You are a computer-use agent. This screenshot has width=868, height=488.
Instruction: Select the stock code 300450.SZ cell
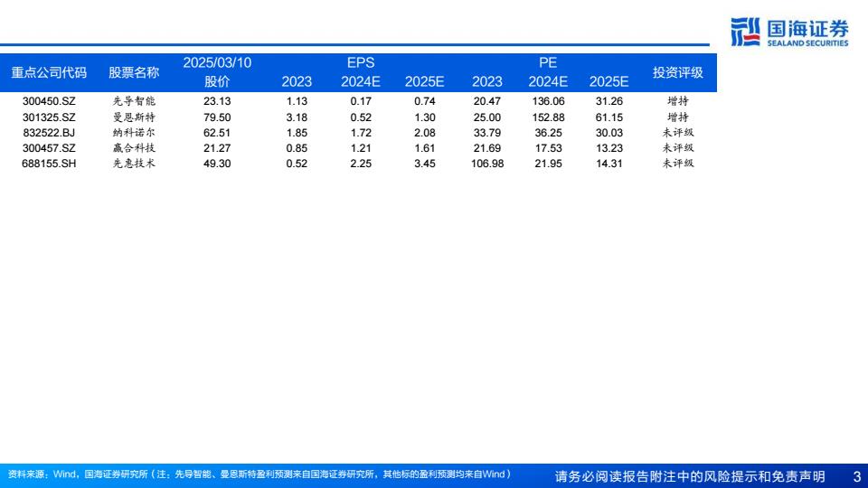(49, 101)
